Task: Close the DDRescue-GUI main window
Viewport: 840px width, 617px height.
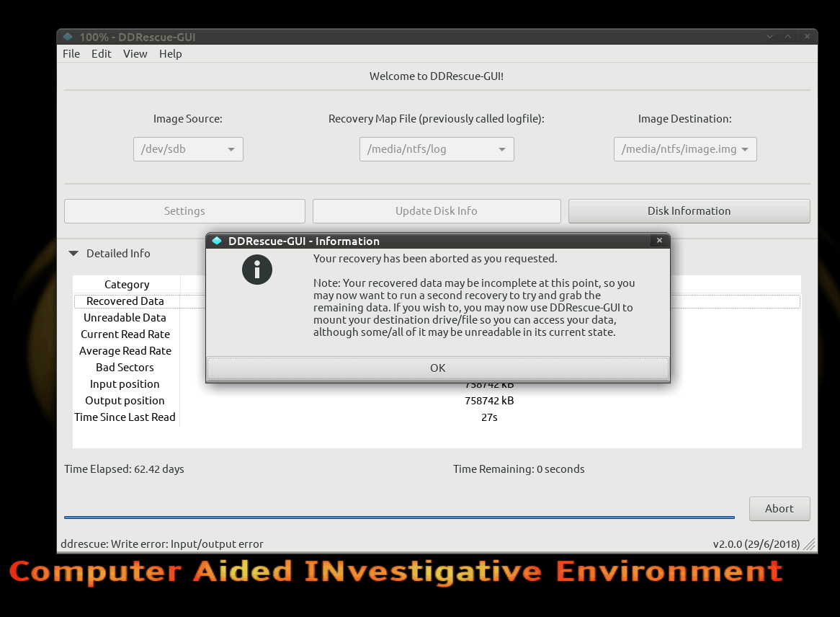Action: [x=807, y=37]
